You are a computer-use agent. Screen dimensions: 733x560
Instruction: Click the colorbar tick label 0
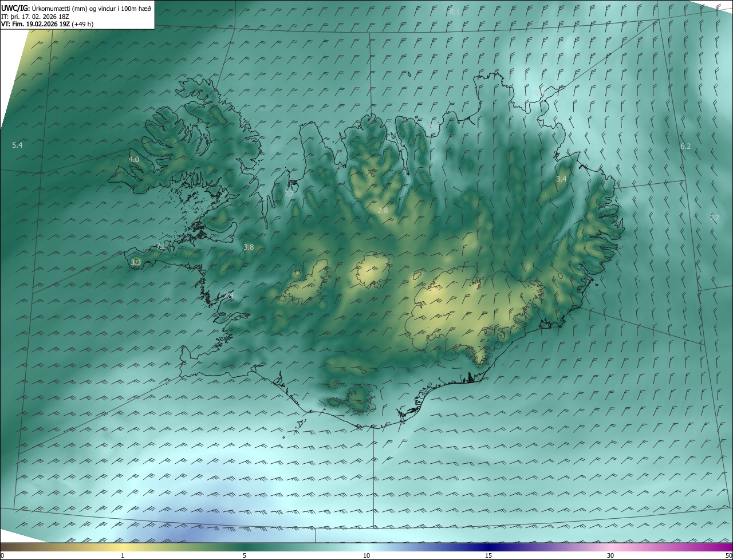[2, 555]
